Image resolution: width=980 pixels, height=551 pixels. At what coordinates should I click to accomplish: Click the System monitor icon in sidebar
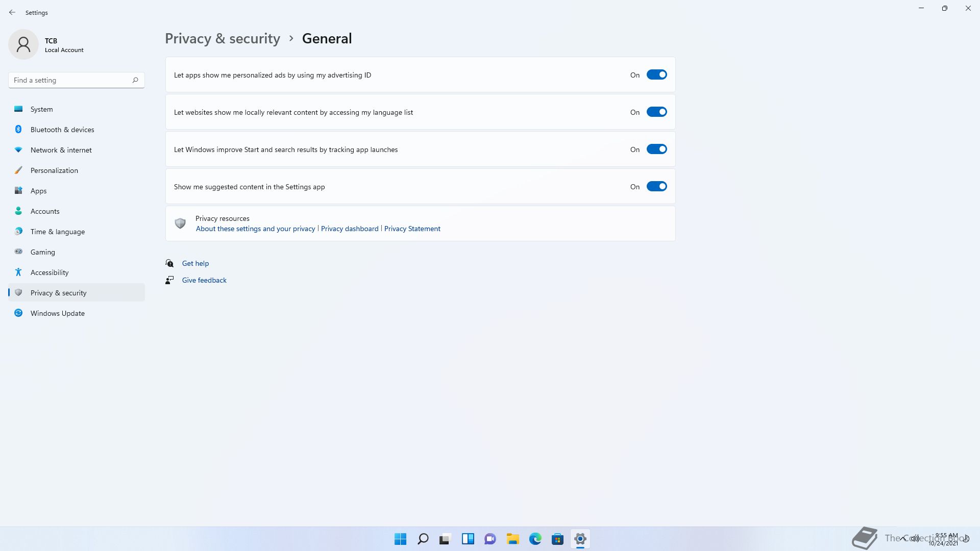(x=18, y=109)
